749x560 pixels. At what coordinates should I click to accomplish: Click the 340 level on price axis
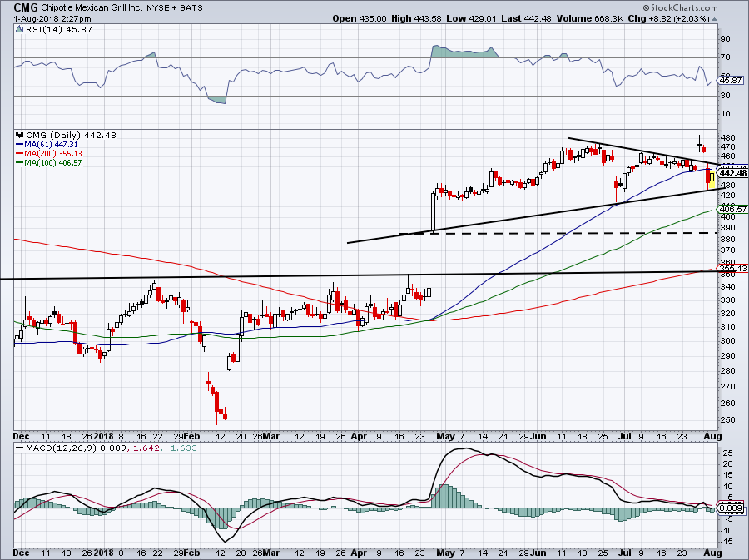coord(728,286)
